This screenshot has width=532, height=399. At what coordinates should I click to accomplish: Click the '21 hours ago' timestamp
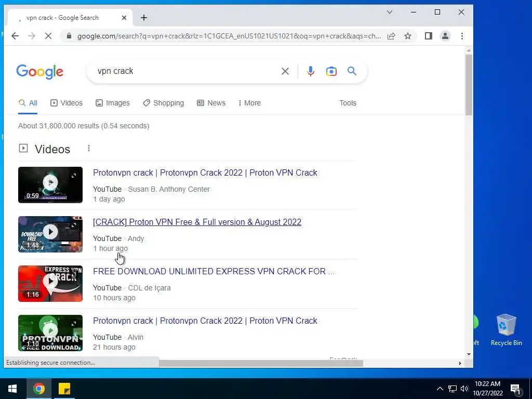coord(114,347)
